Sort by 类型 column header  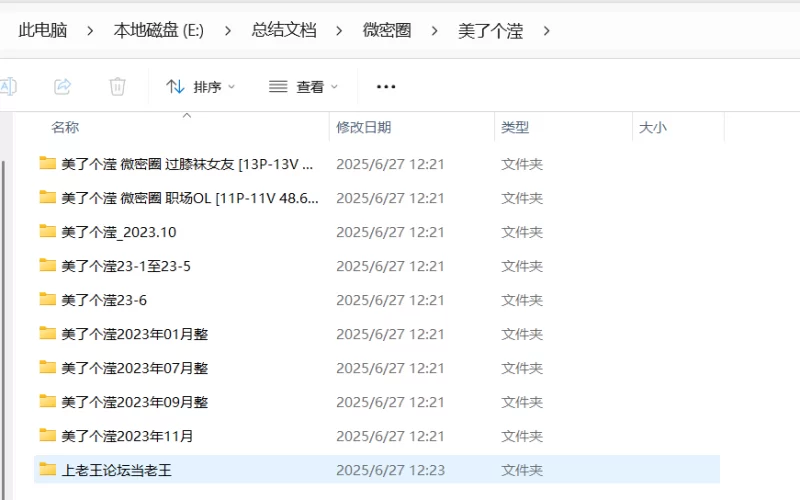pos(515,127)
